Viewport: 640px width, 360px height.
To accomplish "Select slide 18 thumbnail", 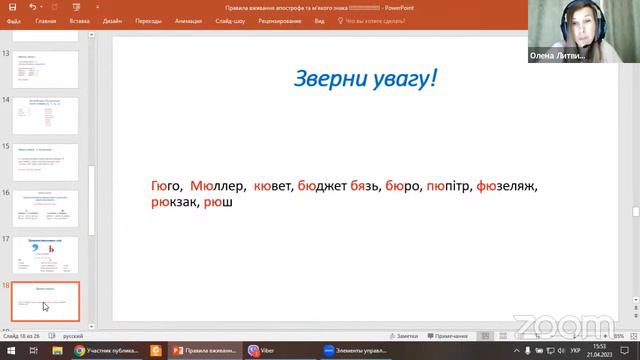I will 45,301.
